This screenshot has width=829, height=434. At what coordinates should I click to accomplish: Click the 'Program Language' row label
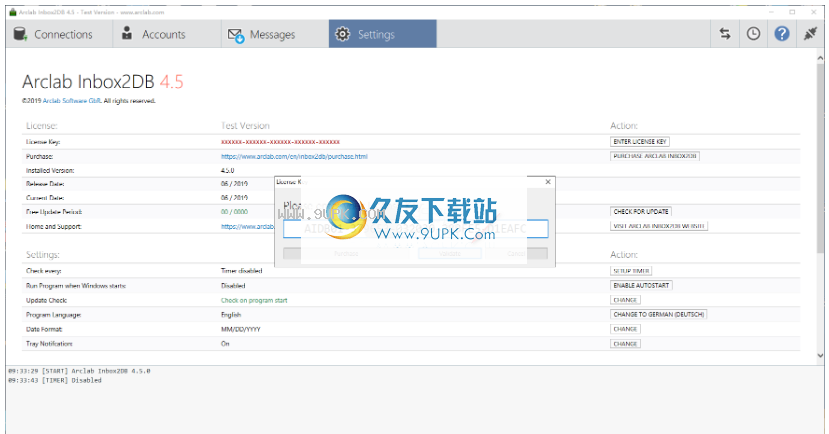(x=53, y=315)
